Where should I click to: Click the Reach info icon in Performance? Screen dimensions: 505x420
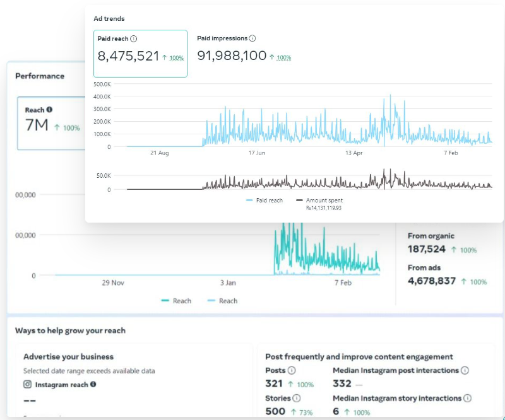pos(49,110)
